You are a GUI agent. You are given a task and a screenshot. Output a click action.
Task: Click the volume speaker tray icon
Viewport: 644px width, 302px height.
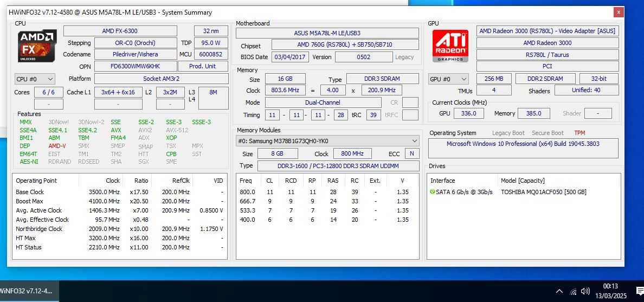pyautogui.click(x=585, y=291)
